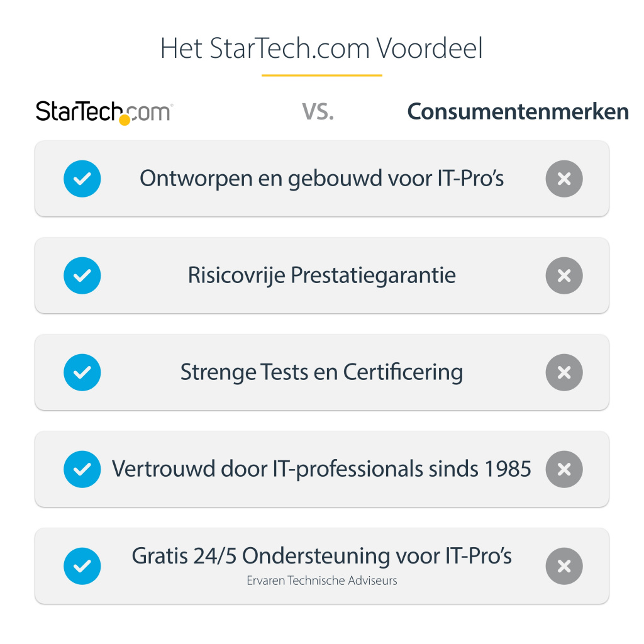Viewport: 644px width, 644px height.
Task: Click Gratis 24/5 Ondersteuning voor IT-Pro's text
Action: pyautogui.click(x=321, y=556)
